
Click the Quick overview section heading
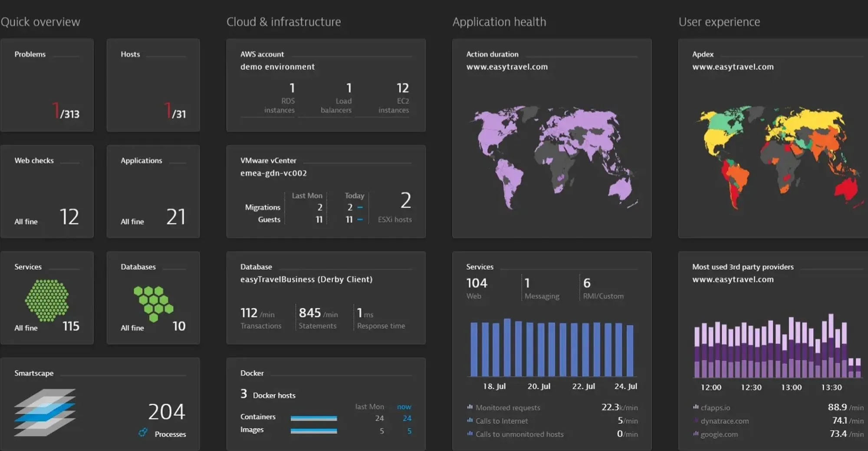pos(40,22)
